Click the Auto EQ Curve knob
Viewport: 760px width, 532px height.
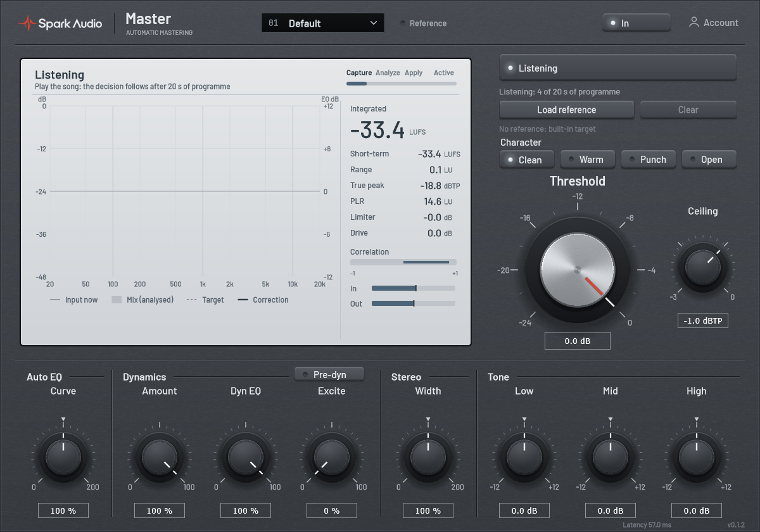click(x=63, y=456)
